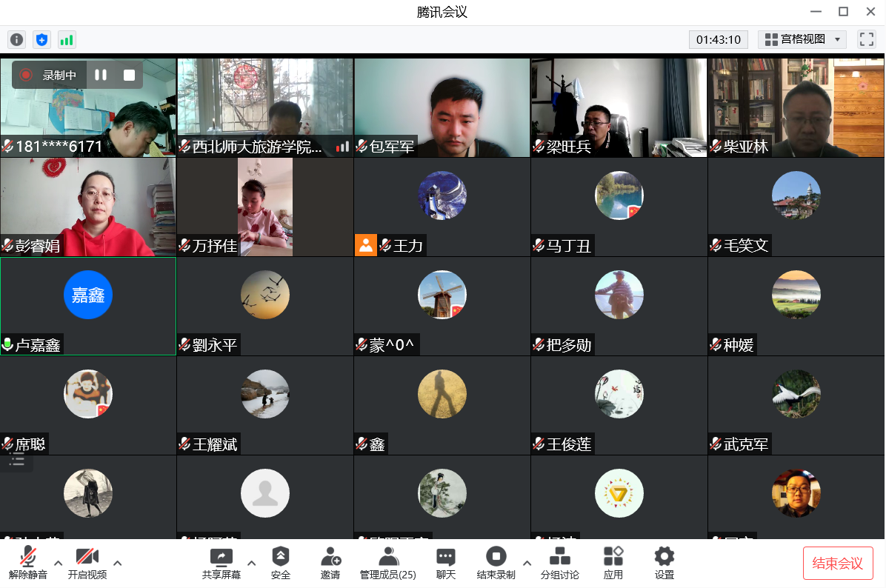The image size is (886, 588).
Task: Turn on camera with 开启视频
Action: point(87,563)
